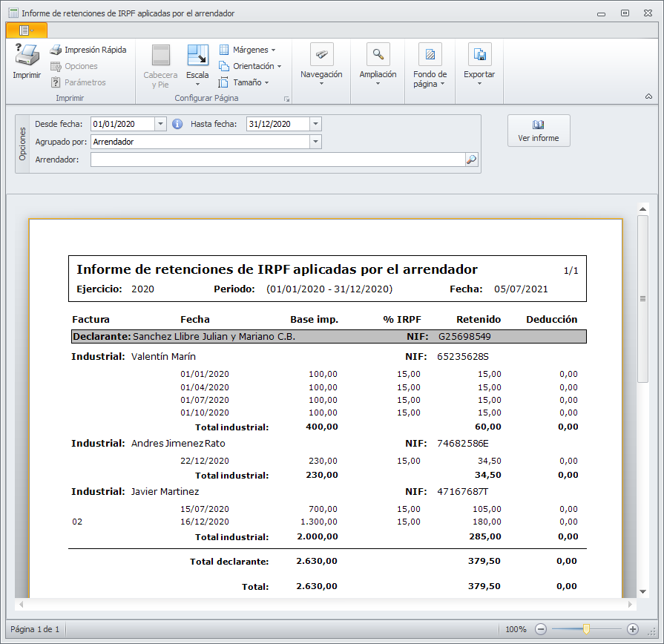Click Impresión Rápida quick print icon
664x644 pixels.
pyautogui.click(x=56, y=50)
